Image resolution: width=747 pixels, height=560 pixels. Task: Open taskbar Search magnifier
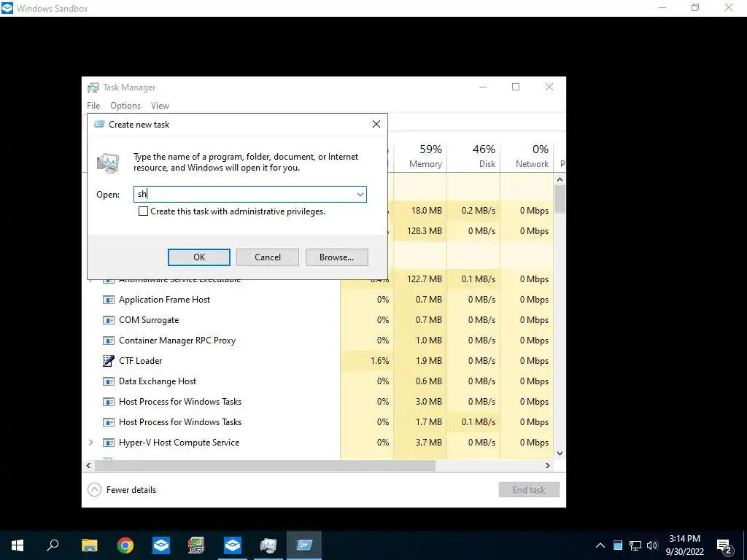pos(53,545)
